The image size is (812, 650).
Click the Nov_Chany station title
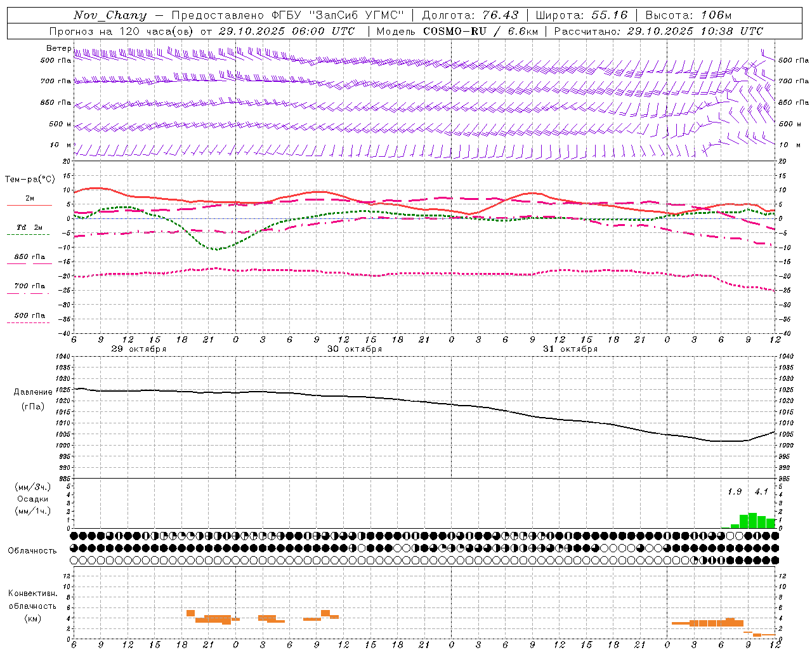110,15
